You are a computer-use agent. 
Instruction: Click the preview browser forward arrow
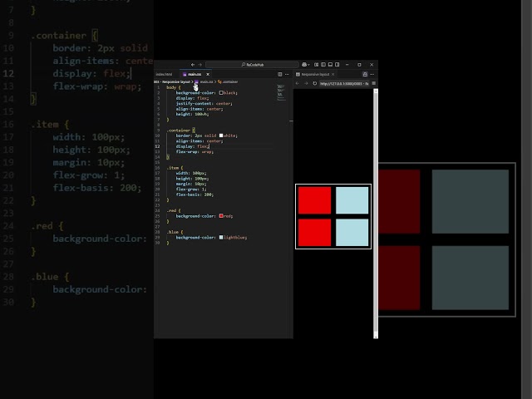tap(306, 83)
